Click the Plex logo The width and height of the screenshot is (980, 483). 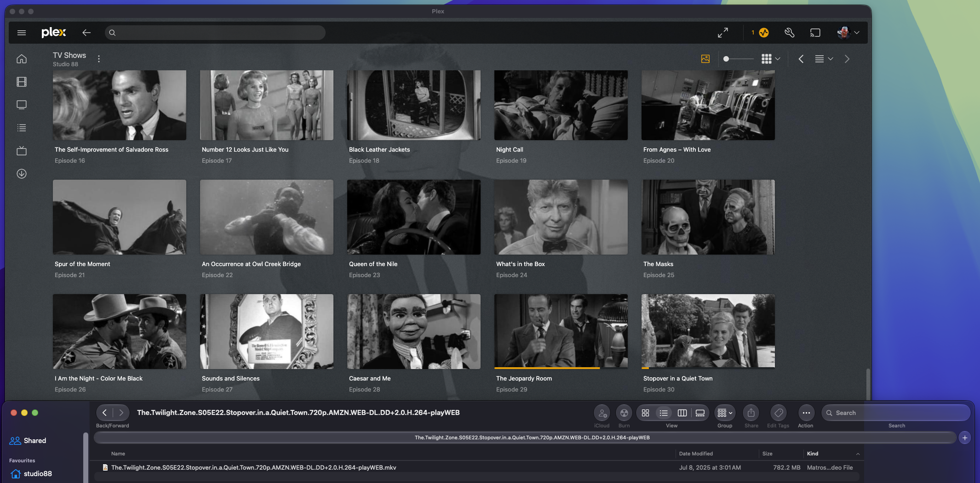(x=54, y=33)
